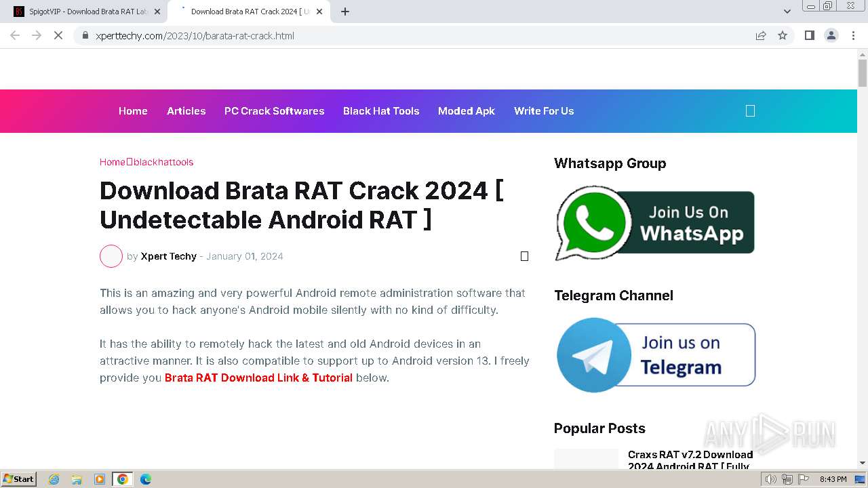The image size is (868, 488).
Task: Open PC Crack Softwares menu
Action: [275, 111]
